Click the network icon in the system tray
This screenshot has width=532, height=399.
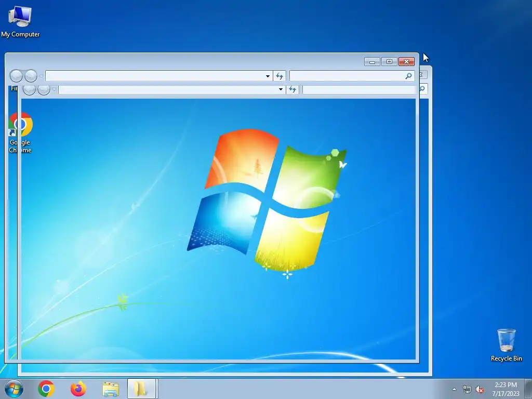point(467,389)
